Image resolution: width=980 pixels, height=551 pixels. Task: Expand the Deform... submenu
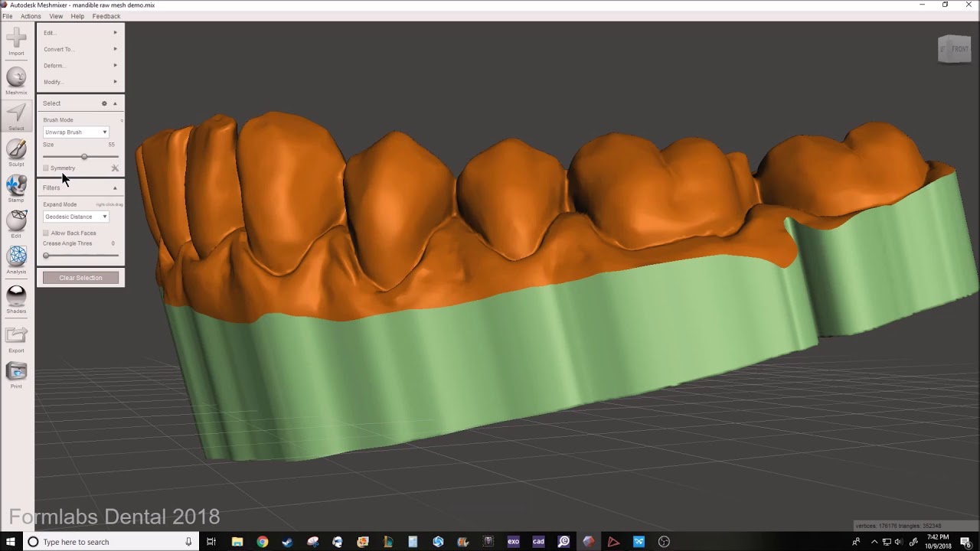pyautogui.click(x=80, y=65)
